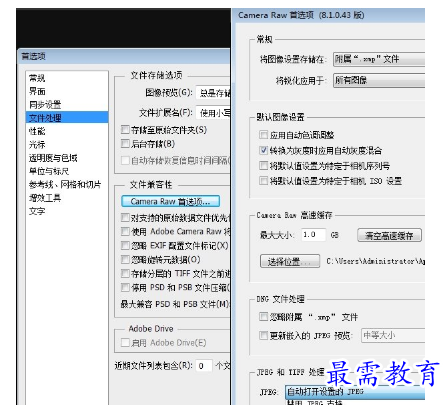Click Camera Raw cache 最大大小 field
Image resolution: width=448 pixels, height=405 pixels.
(x=313, y=235)
